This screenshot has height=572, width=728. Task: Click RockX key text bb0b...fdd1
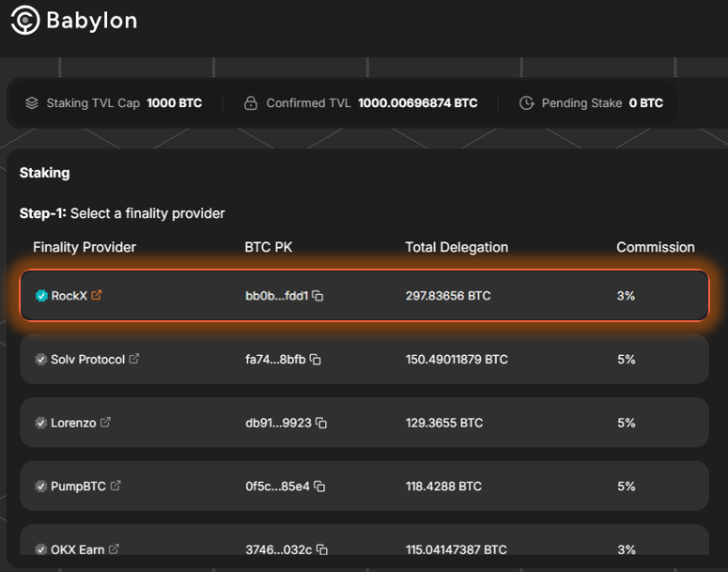[277, 296]
